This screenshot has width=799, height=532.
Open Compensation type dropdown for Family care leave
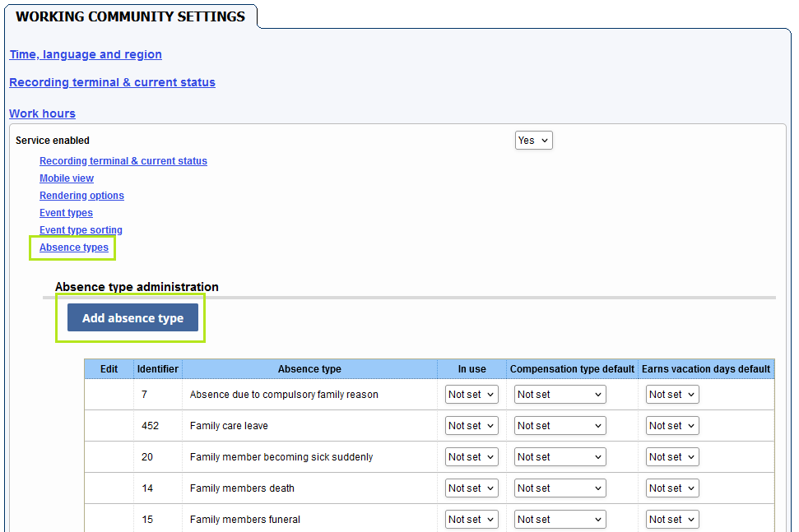560,426
